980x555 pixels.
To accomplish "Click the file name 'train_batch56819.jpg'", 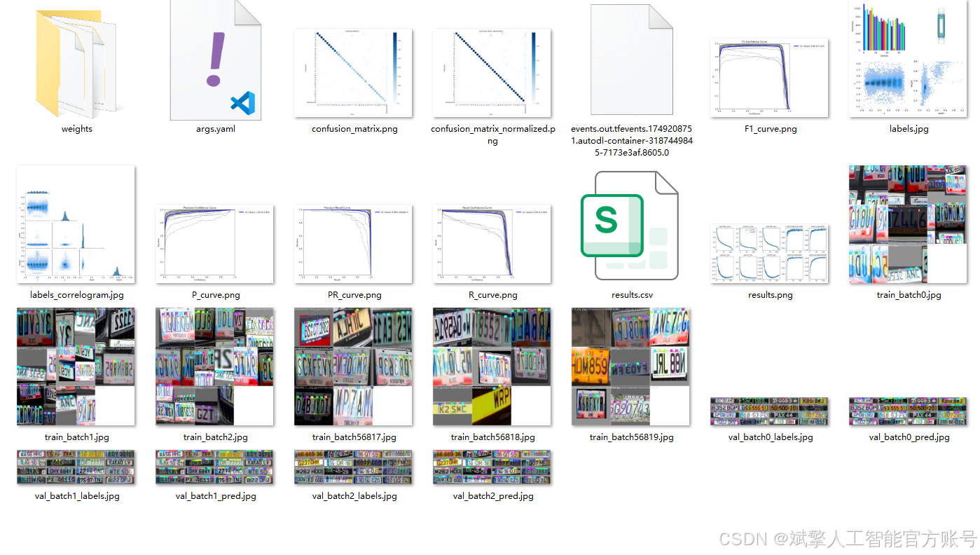I will coord(632,437).
